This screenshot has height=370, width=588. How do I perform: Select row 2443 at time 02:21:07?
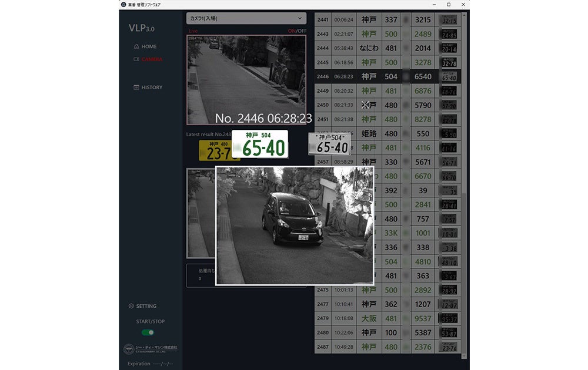(387, 33)
